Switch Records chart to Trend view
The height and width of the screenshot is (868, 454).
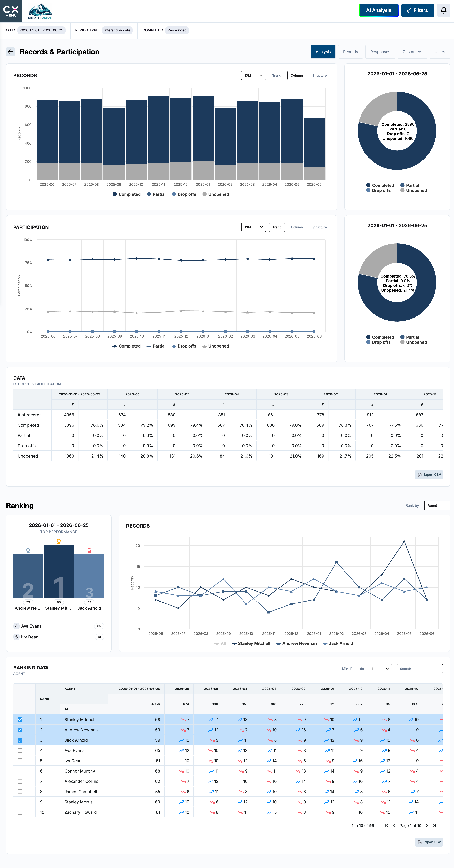click(277, 75)
